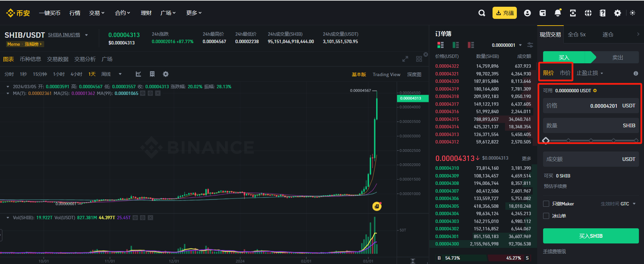Remove the Vol indicator with X icon
Viewport: 644px width, 264px height.
[x=150, y=218]
